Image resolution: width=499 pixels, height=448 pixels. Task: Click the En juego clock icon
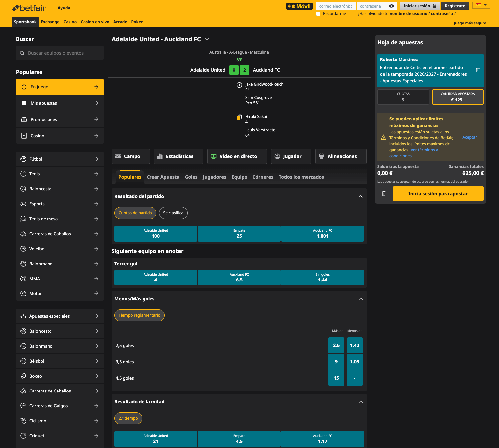(x=24, y=87)
